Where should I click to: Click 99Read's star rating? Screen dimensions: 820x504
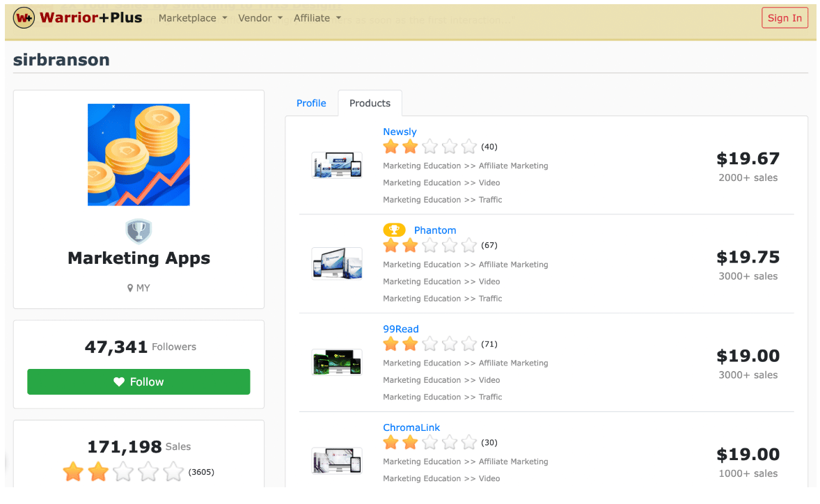(x=430, y=345)
